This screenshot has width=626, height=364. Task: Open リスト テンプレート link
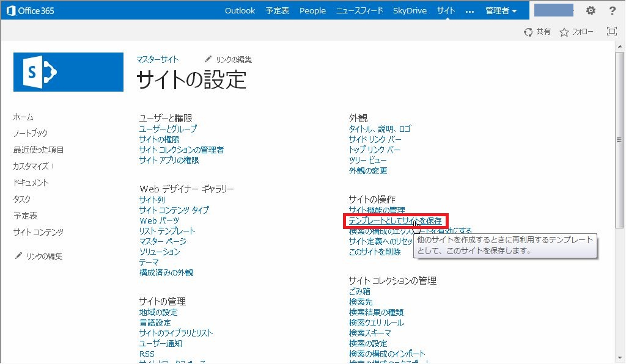pyautogui.click(x=168, y=231)
